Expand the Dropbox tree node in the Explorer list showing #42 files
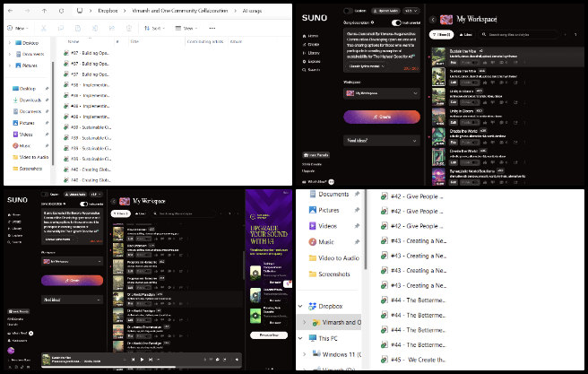588x374 pixels. pyautogui.click(x=300, y=306)
